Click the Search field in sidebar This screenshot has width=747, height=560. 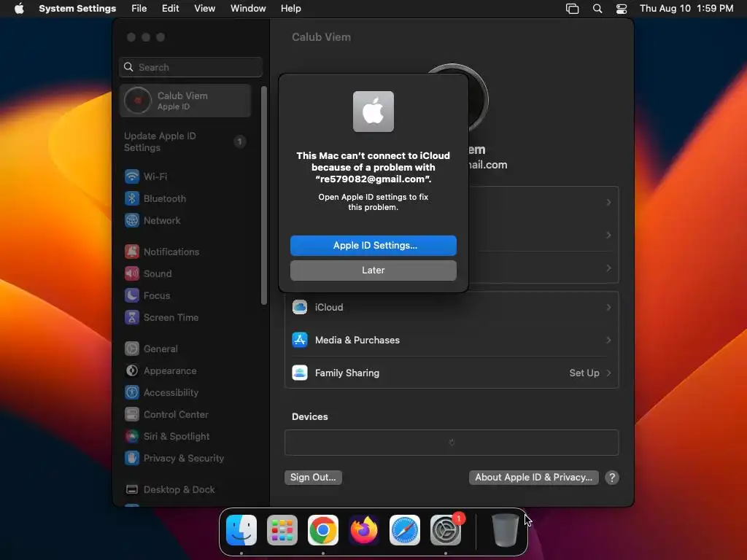[190, 67]
